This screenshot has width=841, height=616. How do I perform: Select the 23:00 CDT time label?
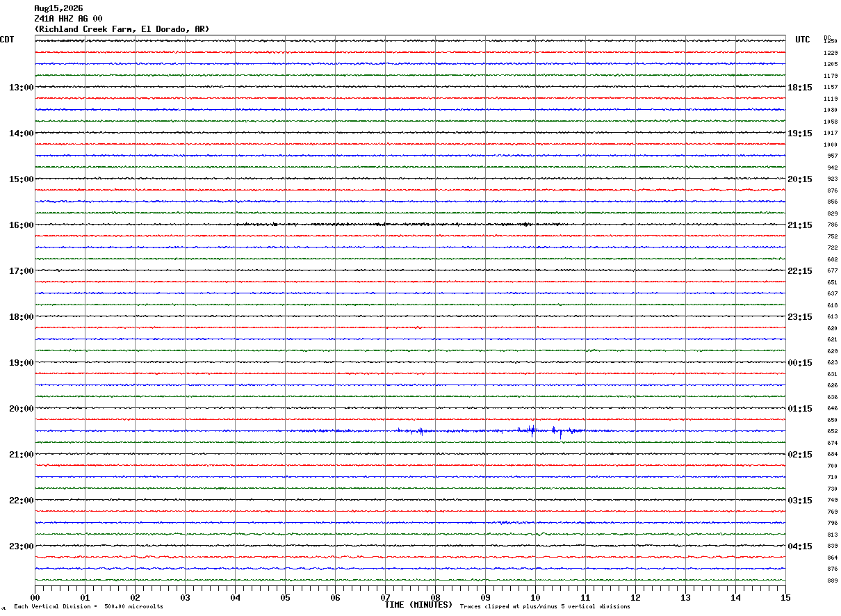click(21, 546)
